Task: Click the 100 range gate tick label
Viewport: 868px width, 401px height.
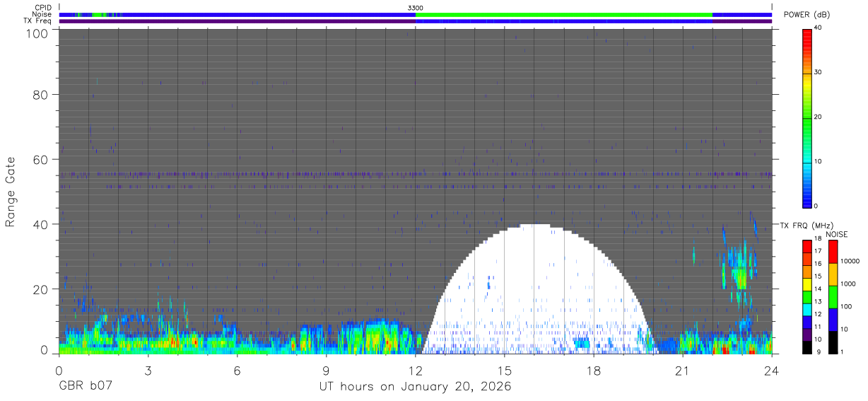Action: click(x=38, y=33)
